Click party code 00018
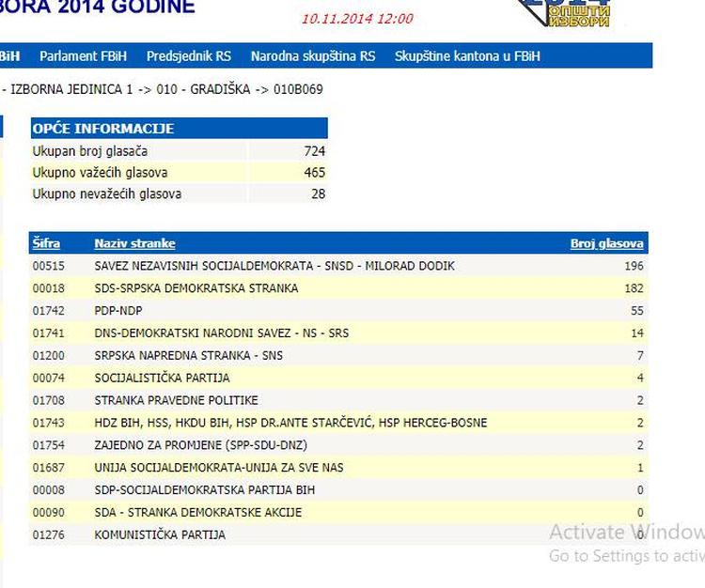Image resolution: width=705 pixels, height=588 pixels. coord(49,288)
